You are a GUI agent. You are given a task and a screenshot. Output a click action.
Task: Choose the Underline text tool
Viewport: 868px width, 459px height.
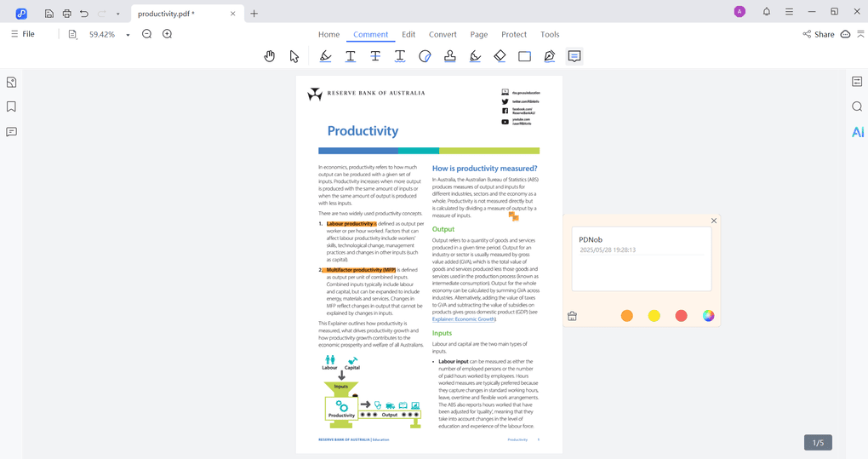(351, 56)
